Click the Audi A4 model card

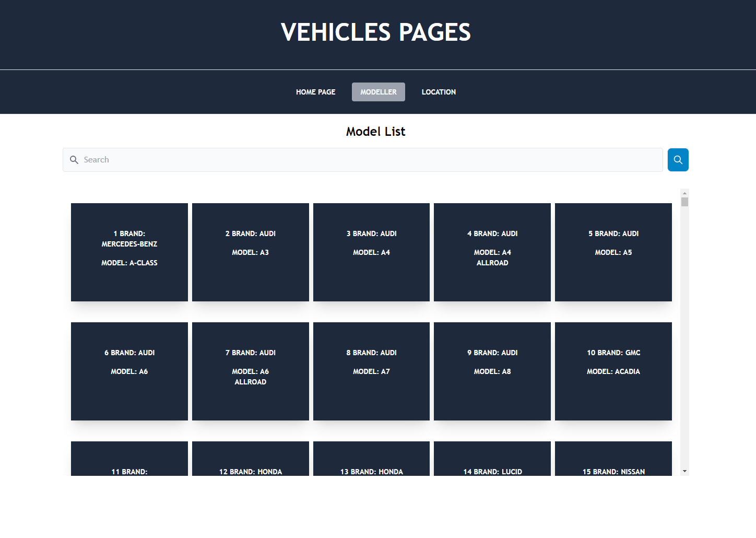point(371,252)
